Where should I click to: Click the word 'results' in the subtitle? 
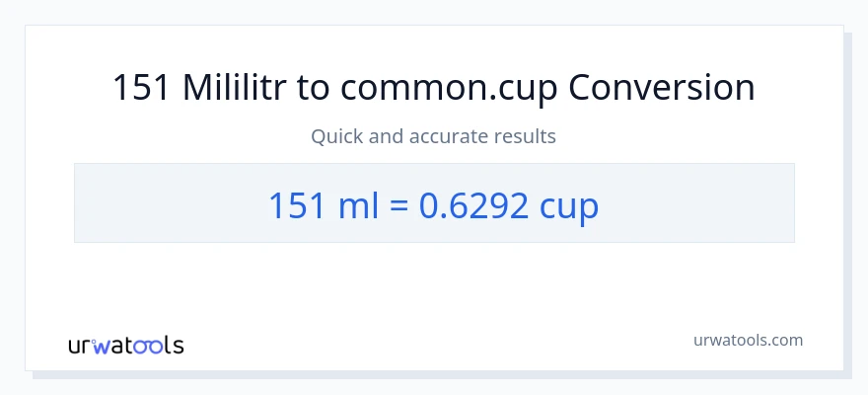(527, 136)
